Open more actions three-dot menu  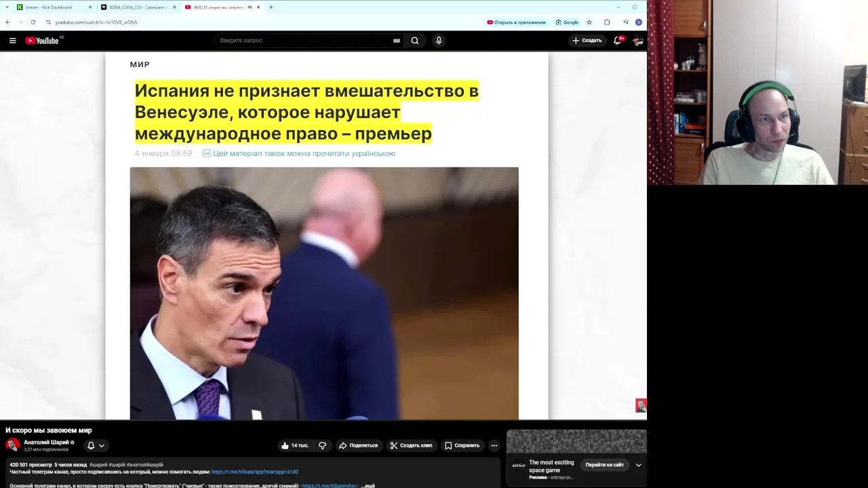494,445
